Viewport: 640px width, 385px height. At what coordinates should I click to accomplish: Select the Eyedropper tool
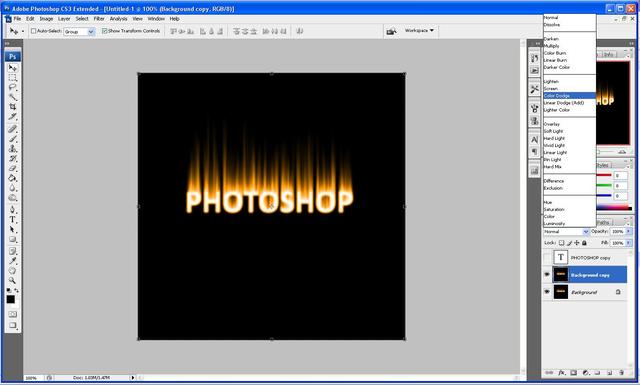pyautogui.click(x=13, y=261)
